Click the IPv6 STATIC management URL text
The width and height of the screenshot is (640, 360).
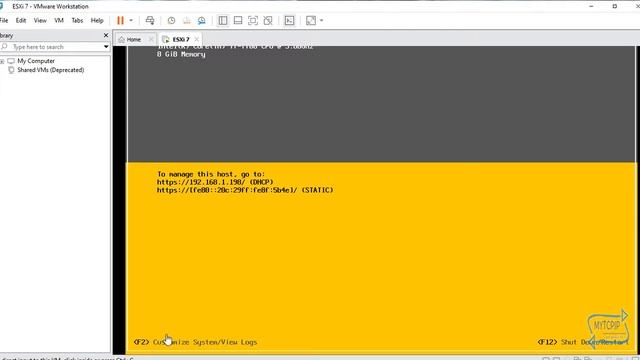point(245,190)
